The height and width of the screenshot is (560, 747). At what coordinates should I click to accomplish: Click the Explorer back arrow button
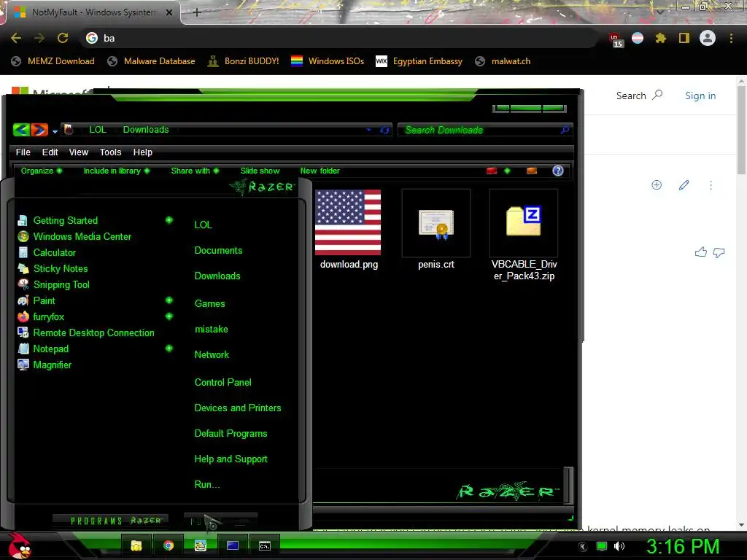21,130
